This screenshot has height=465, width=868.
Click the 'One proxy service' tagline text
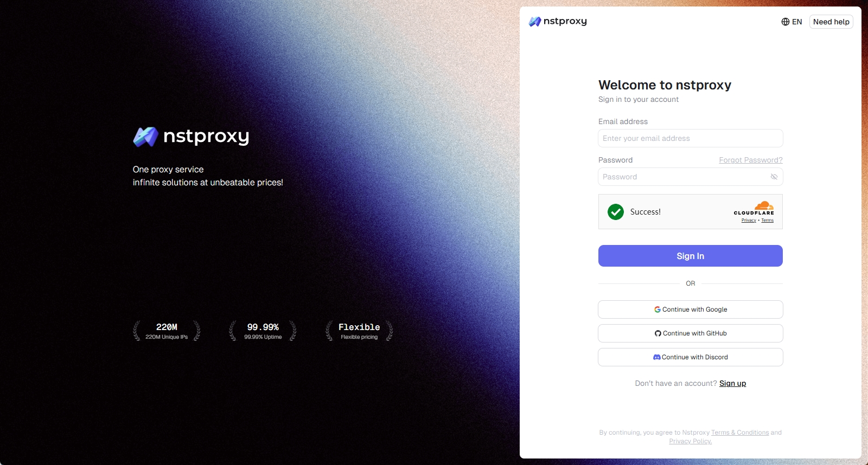click(x=168, y=170)
